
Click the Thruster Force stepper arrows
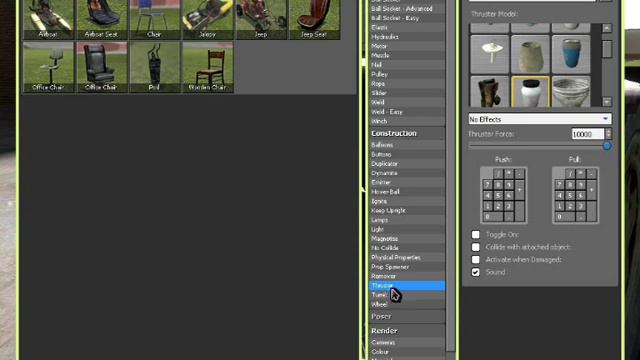609,134
